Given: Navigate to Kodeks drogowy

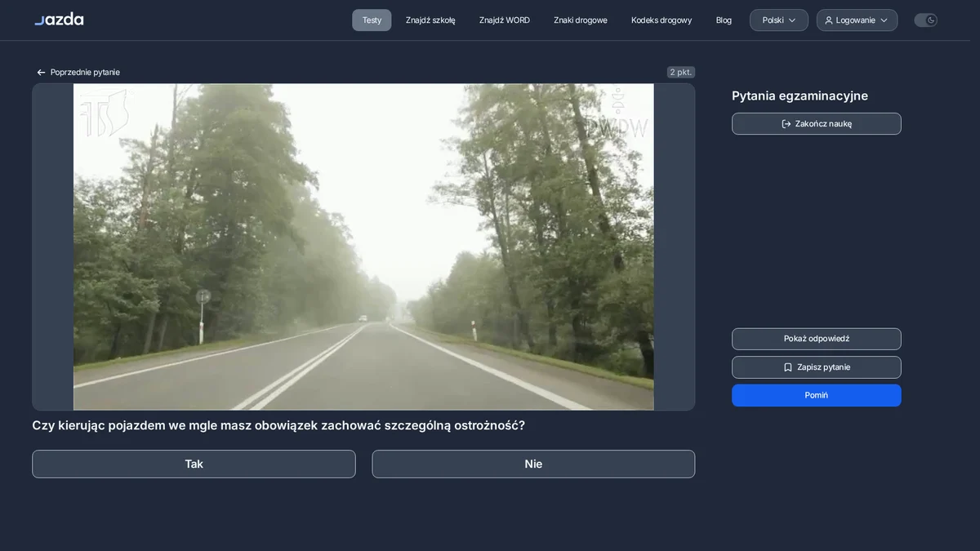Looking at the screenshot, I should 661,20.
